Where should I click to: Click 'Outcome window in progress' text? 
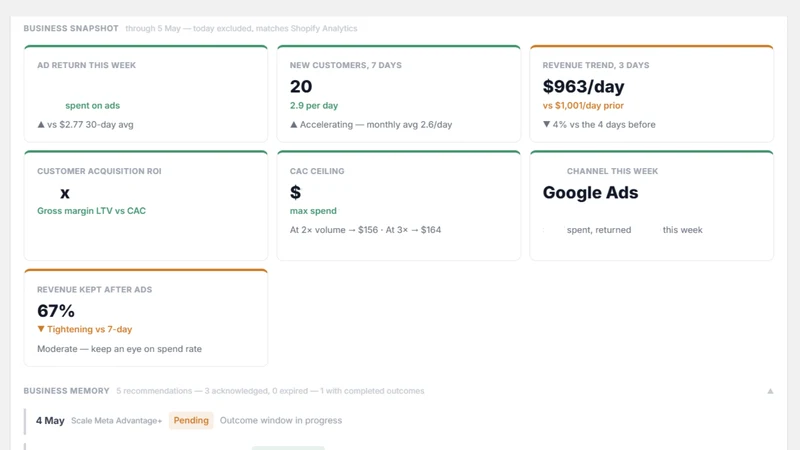pyautogui.click(x=281, y=420)
